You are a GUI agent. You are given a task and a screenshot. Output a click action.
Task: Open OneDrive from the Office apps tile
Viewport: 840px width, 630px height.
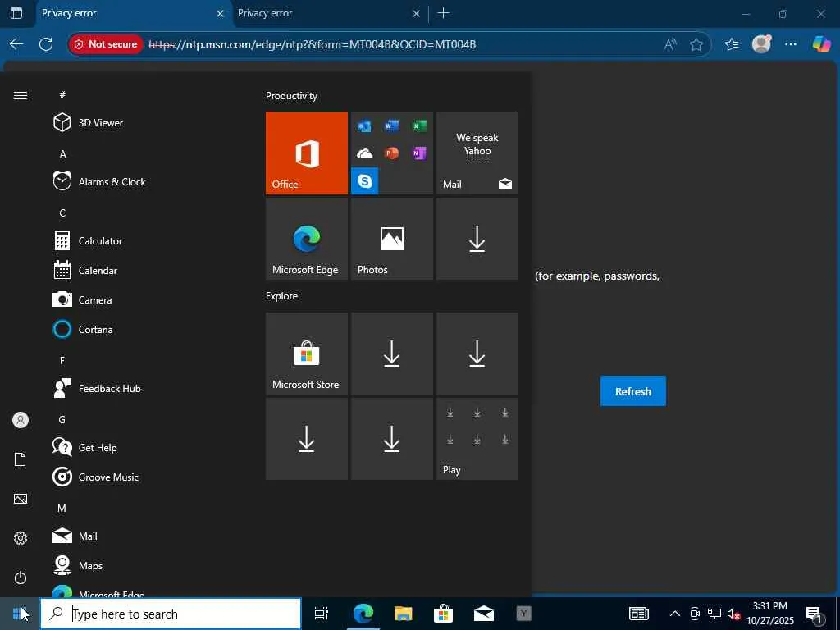pos(364,153)
